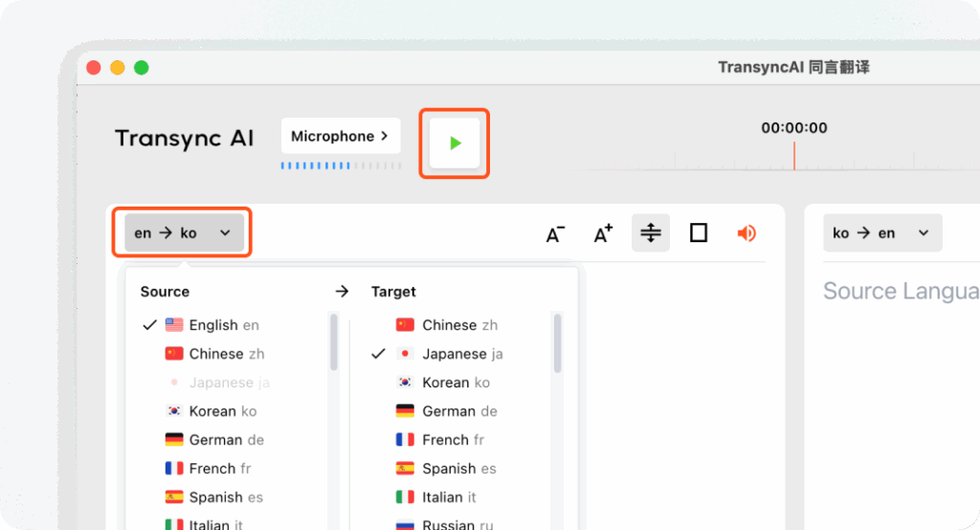Viewport: 980px width, 530px height.
Task: Close the TransyncAI window with red button
Action: click(94, 68)
